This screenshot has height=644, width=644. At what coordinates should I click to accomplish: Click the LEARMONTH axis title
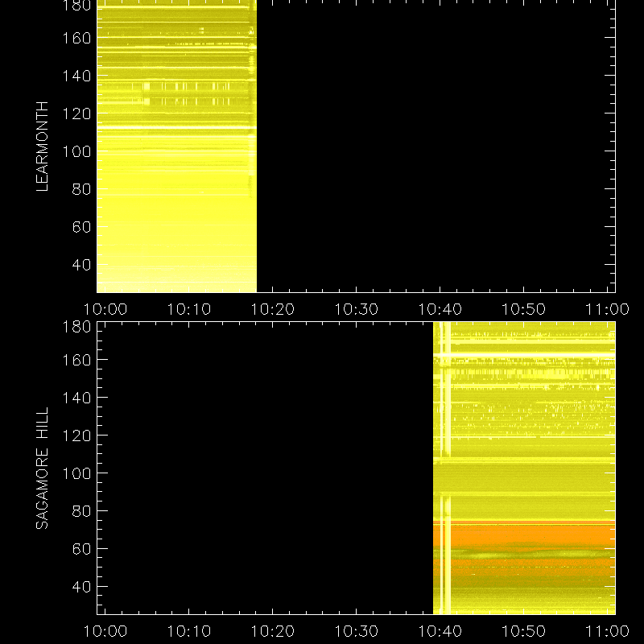click(43, 147)
